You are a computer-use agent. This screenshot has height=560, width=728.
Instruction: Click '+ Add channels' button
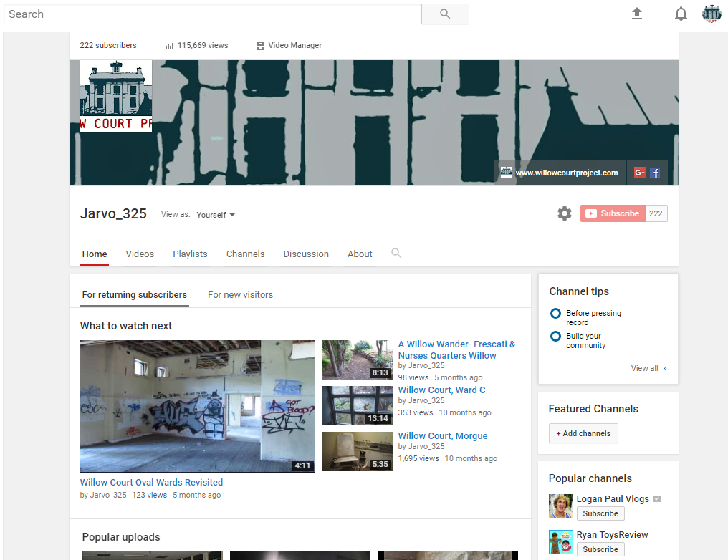tap(583, 433)
